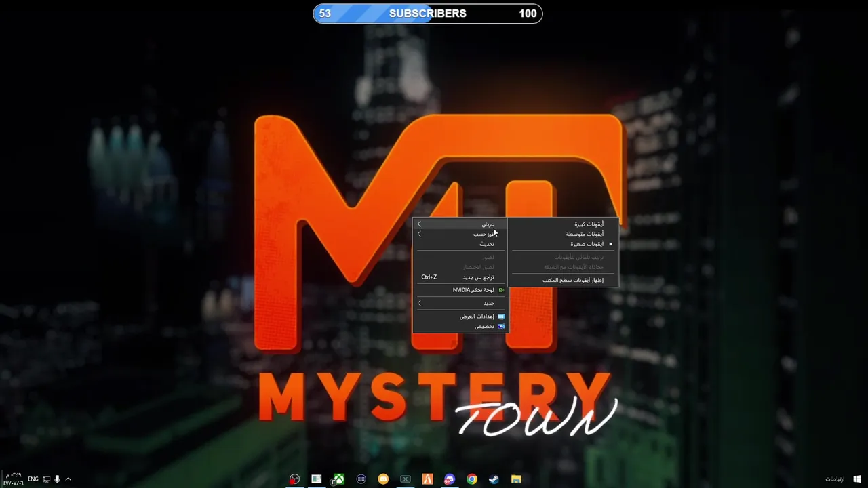Select تراجع عن جديد Ctrl+Z undo entry
Screen dimensions: 868x488
[460, 277]
